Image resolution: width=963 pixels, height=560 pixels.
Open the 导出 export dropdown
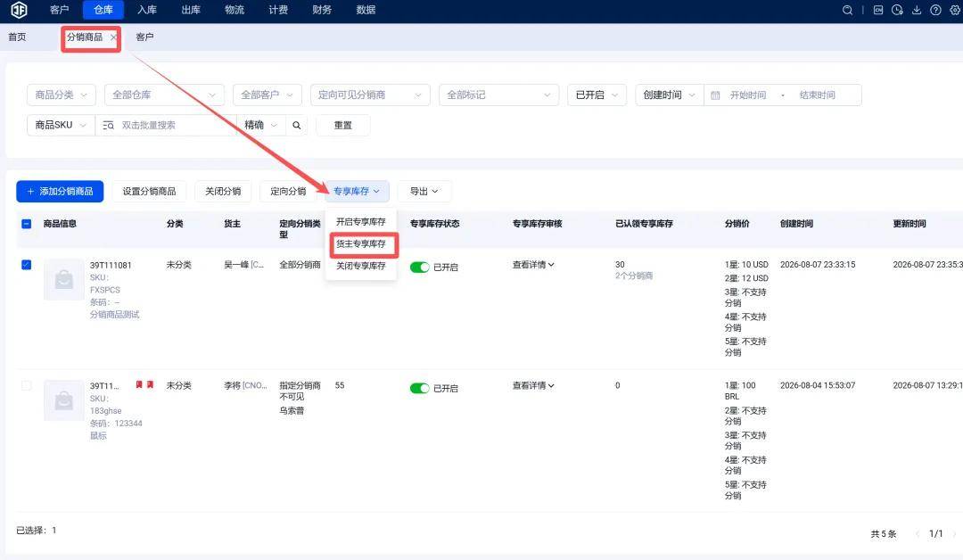pos(424,192)
